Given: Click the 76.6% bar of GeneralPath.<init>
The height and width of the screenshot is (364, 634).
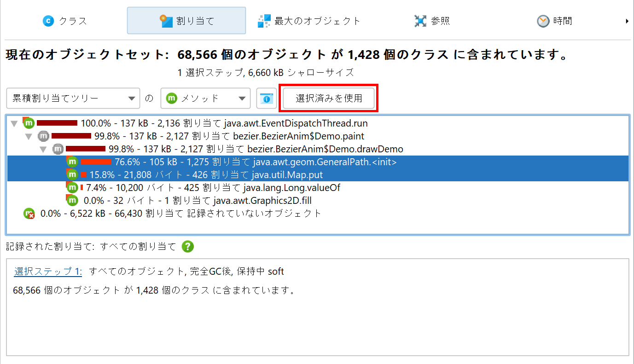Looking at the screenshot, I should click(x=96, y=162).
